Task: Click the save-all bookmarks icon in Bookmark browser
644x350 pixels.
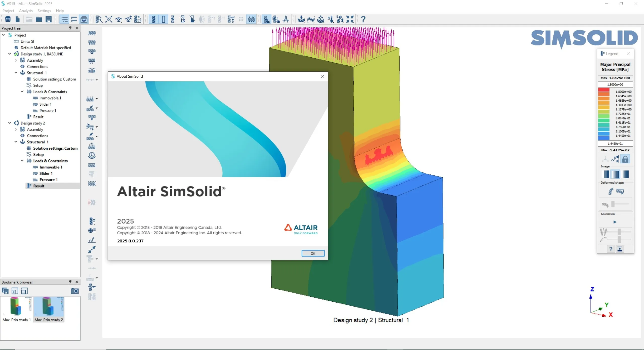Action: (x=5, y=291)
